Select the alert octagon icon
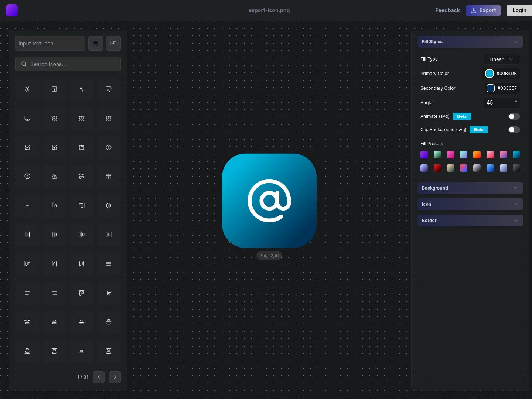 [27, 176]
